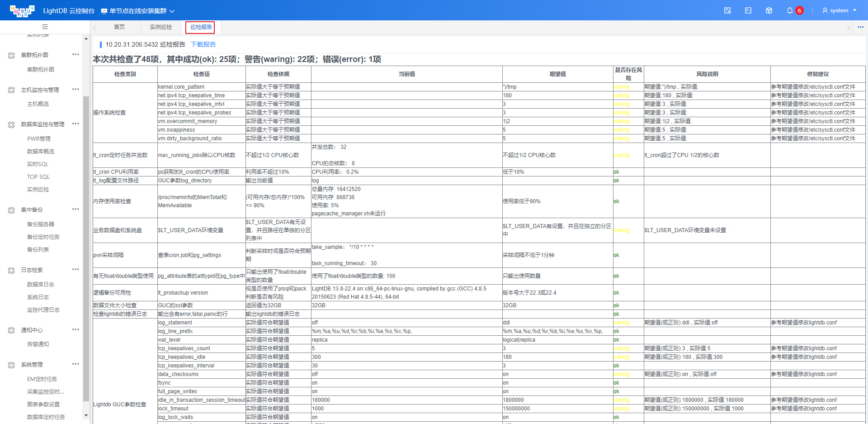Collapse the 通知中心 menu section

point(32,330)
